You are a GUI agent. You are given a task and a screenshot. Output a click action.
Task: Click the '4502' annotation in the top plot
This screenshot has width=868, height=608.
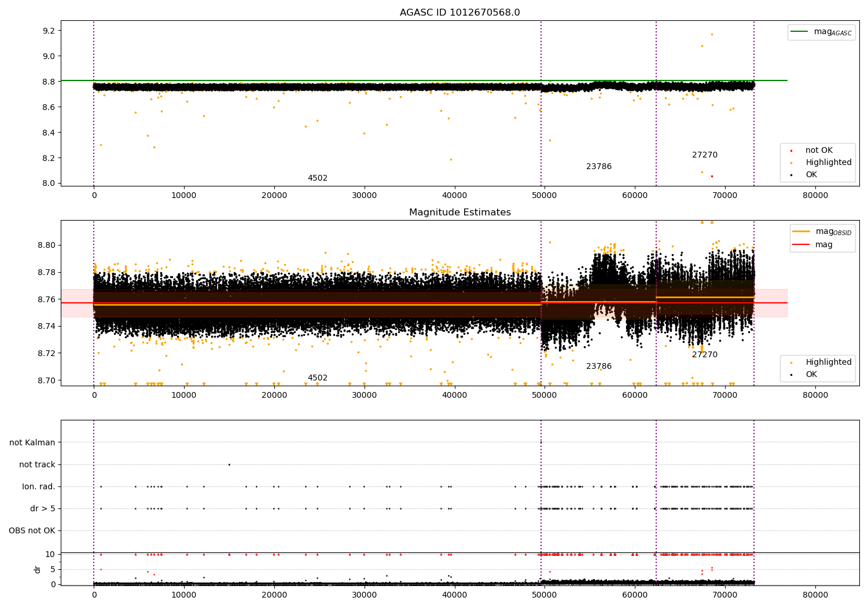click(318, 178)
